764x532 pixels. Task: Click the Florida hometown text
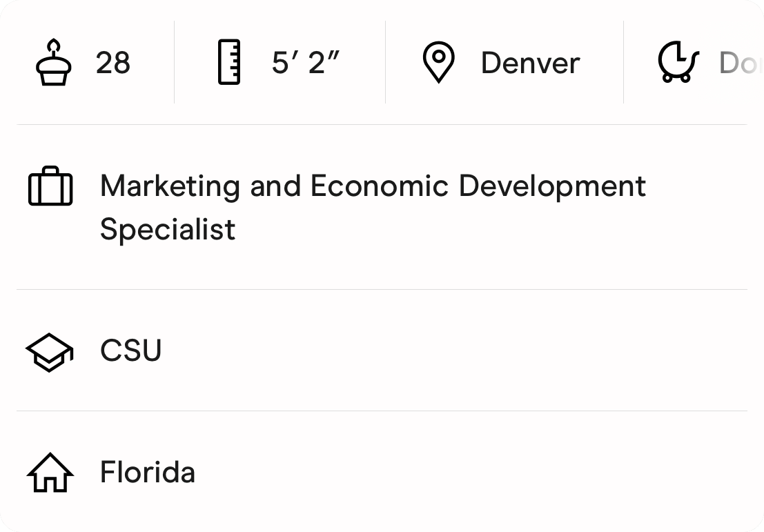coord(148,473)
